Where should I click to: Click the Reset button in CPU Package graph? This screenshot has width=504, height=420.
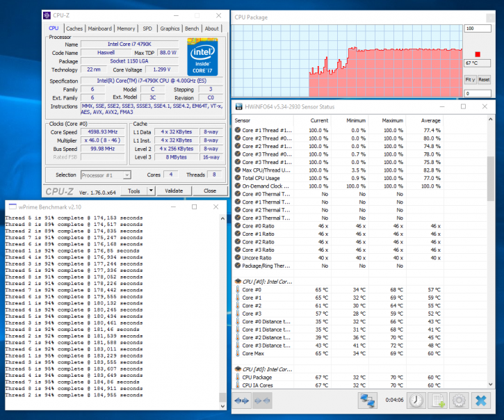coord(484,79)
